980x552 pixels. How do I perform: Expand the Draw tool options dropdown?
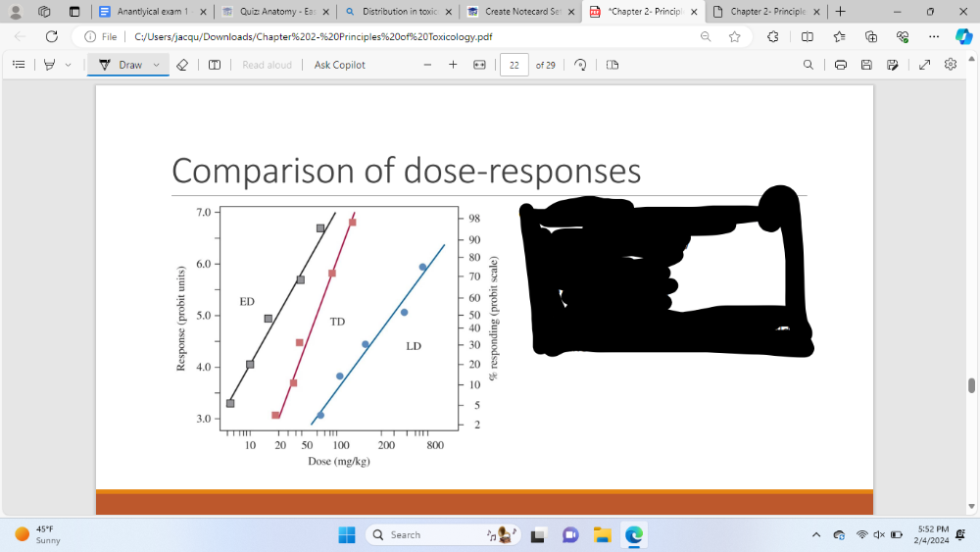[x=156, y=65]
